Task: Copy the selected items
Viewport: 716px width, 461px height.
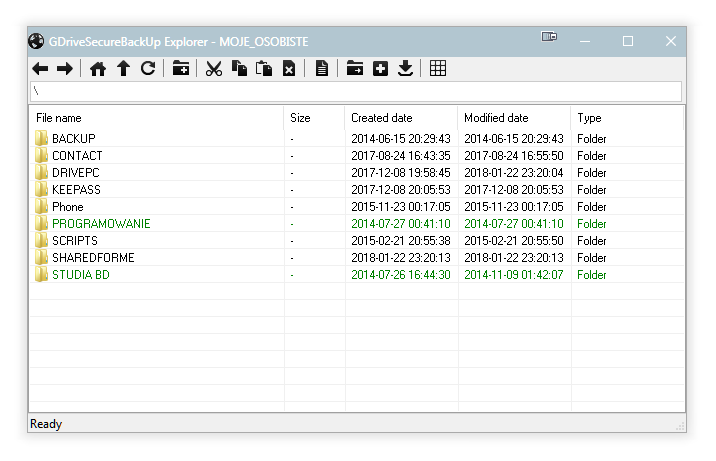Action: click(239, 68)
